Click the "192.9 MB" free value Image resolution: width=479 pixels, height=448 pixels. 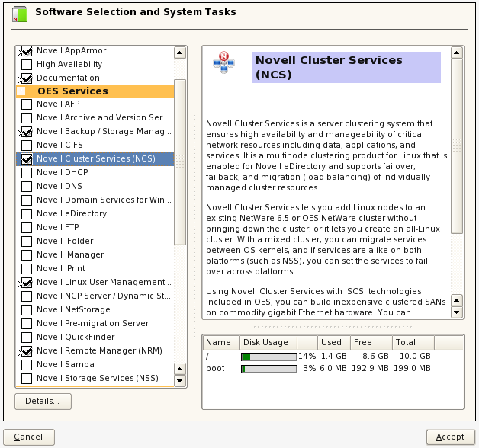tap(370, 368)
